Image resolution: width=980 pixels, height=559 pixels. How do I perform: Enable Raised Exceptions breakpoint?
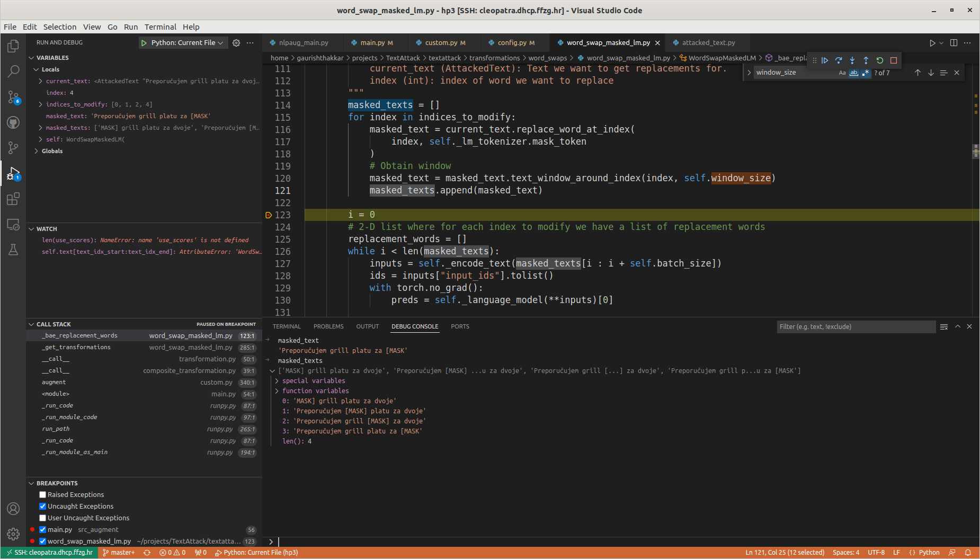click(42, 494)
